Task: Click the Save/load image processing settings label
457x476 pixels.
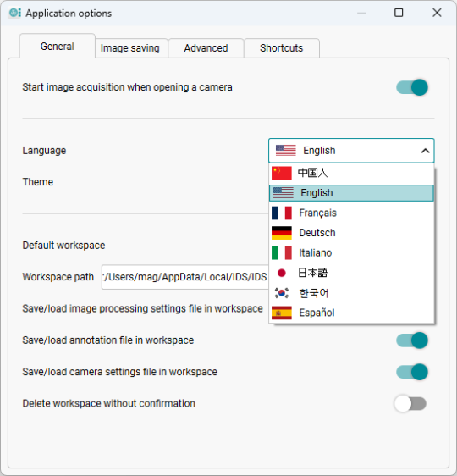Action: pos(142,309)
